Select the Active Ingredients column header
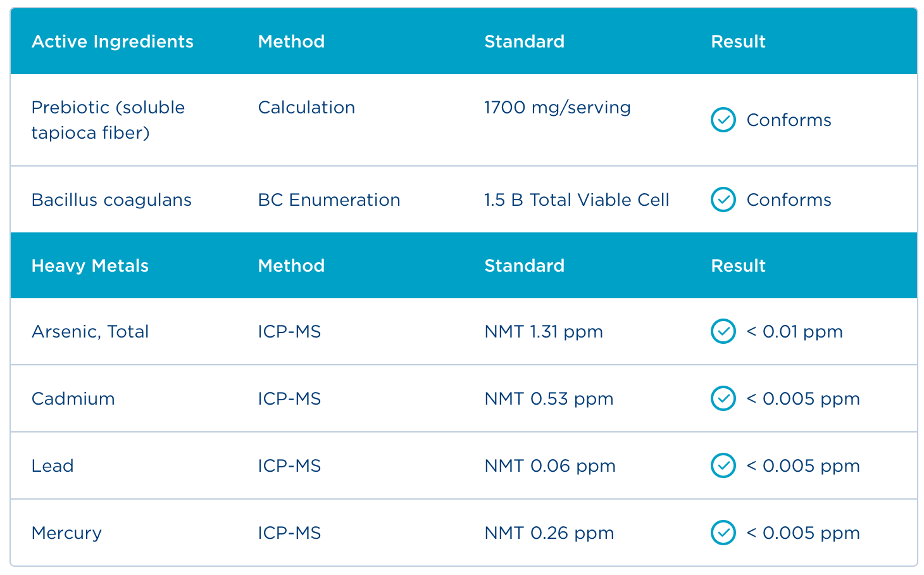Image resolution: width=924 pixels, height=575 pixels. (x=112, y=42)
